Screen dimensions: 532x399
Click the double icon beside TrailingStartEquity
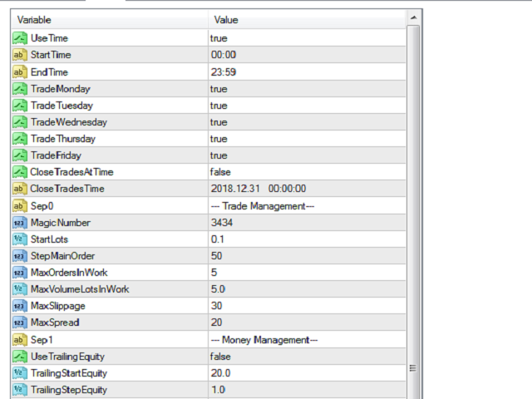pyautogui.click(x=20, y=373)
